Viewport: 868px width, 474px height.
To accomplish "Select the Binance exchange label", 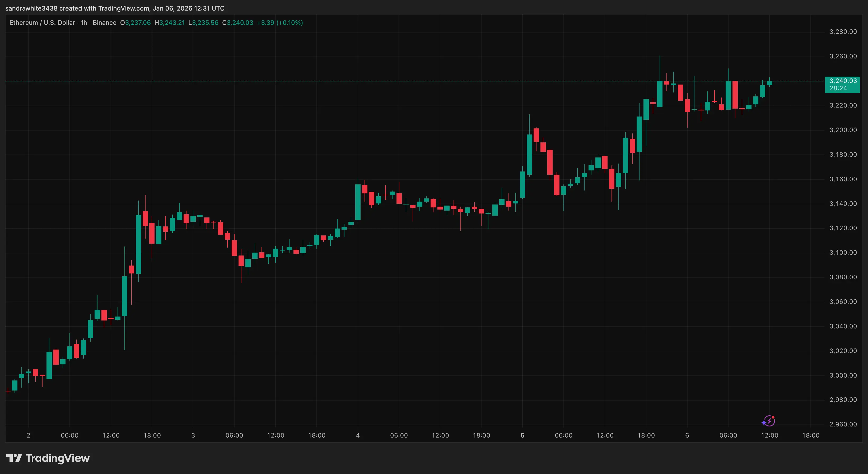I will [105, 22].
